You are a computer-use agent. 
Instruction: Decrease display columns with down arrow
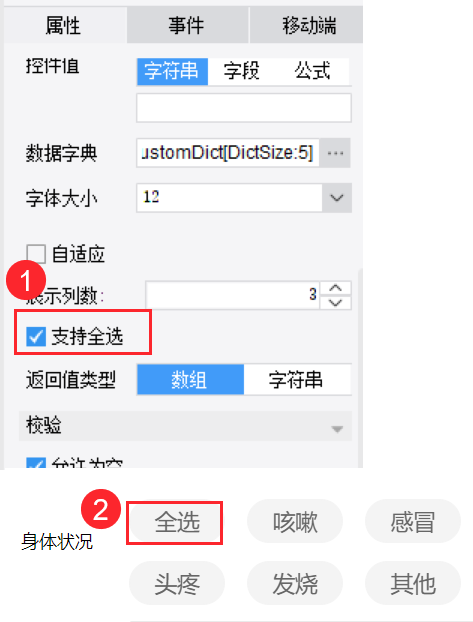pos(336,303)
